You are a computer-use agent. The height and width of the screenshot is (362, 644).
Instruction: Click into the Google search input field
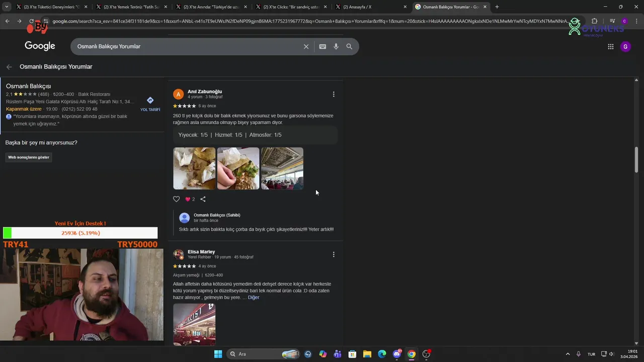[189, 46]
